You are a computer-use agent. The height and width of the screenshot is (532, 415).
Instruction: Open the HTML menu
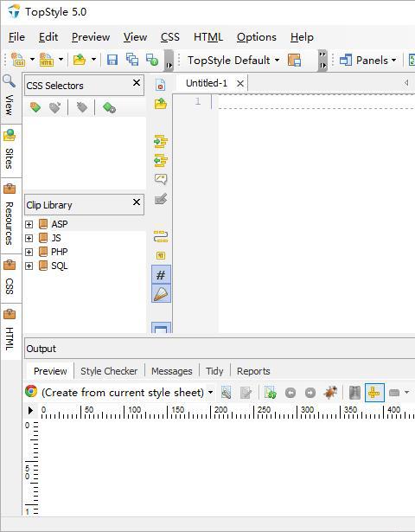[207, 37]
